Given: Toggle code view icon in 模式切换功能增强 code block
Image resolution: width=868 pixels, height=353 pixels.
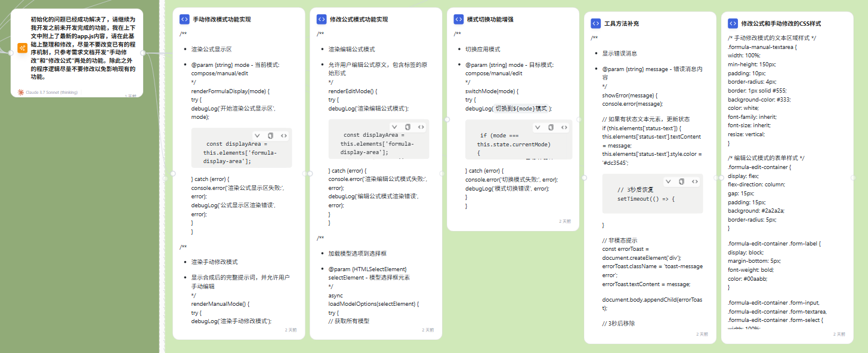Looking at the screenshot, I should pos(564,127).
